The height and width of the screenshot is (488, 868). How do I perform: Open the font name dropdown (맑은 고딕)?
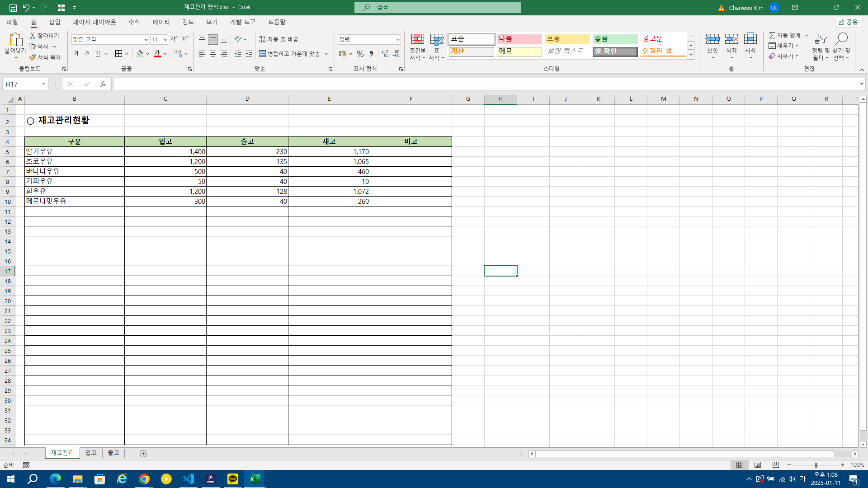146,40
